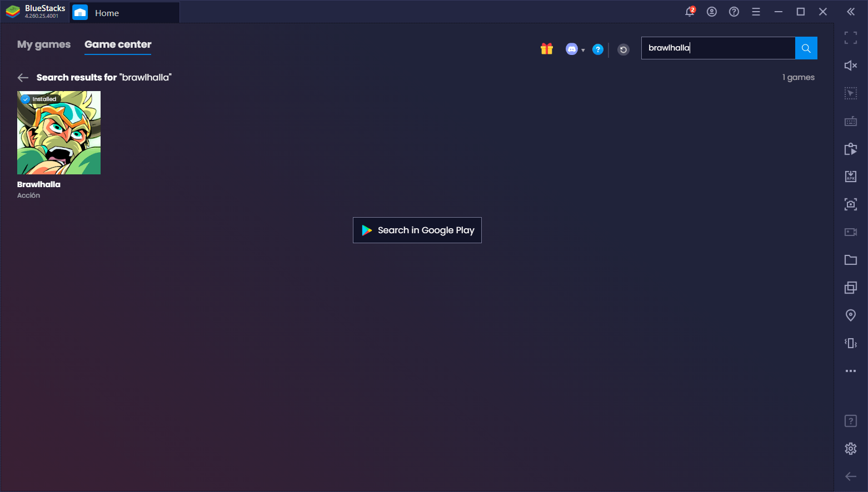The height and width of the screenshot is (492, 868).
Task: Click the shake device icon
Action: point(851,343)
